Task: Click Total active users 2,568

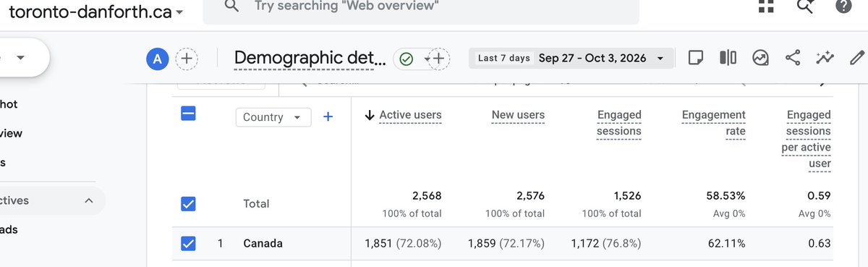Action: (x=427, y=195)
